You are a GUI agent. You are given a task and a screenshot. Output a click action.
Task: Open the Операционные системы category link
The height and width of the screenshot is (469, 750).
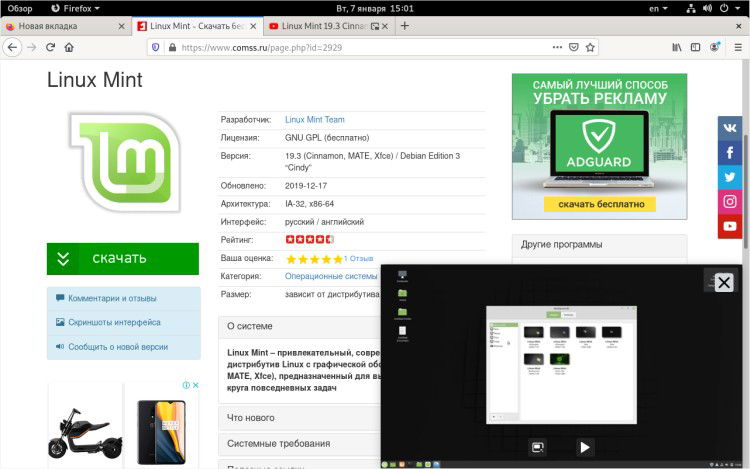[331, 276]
